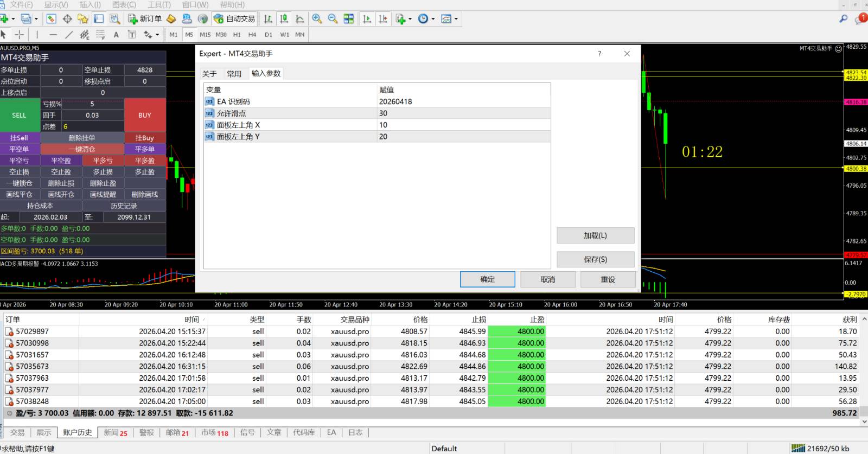Expand the periodicity clock dropdown arrow
Screen dimensions: 868x454
[433, 19]
